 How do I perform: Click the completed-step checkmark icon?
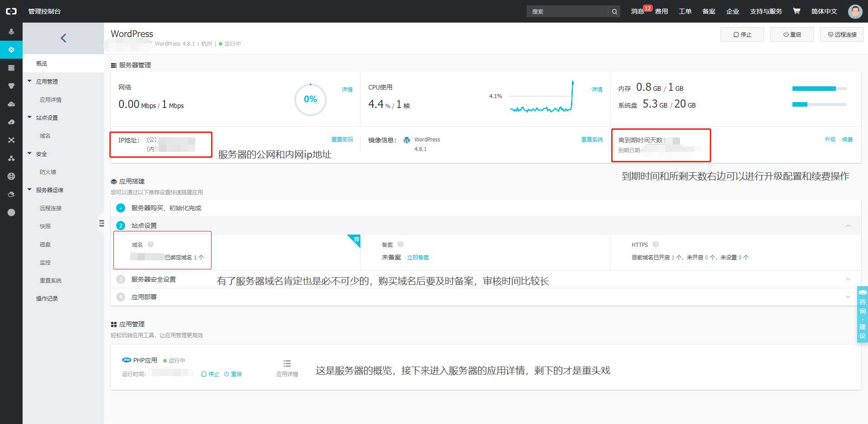coord(121,208)
